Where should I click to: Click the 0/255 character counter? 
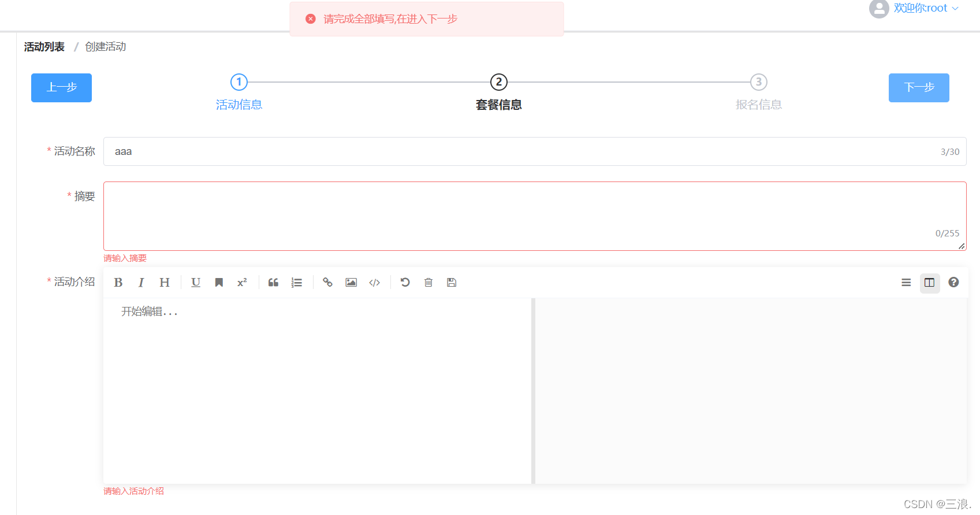[x=948, y=234]
